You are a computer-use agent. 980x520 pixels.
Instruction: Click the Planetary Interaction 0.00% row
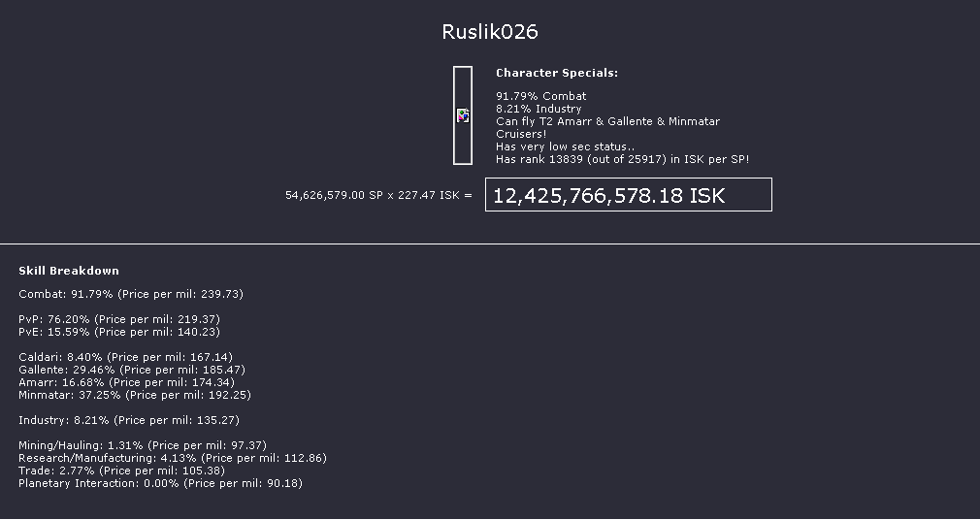point(160,484)
